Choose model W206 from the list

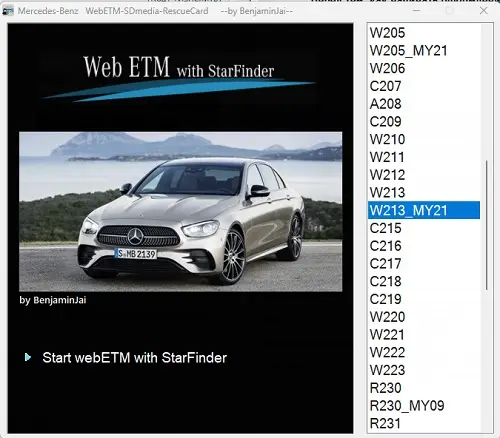[424, 68]
